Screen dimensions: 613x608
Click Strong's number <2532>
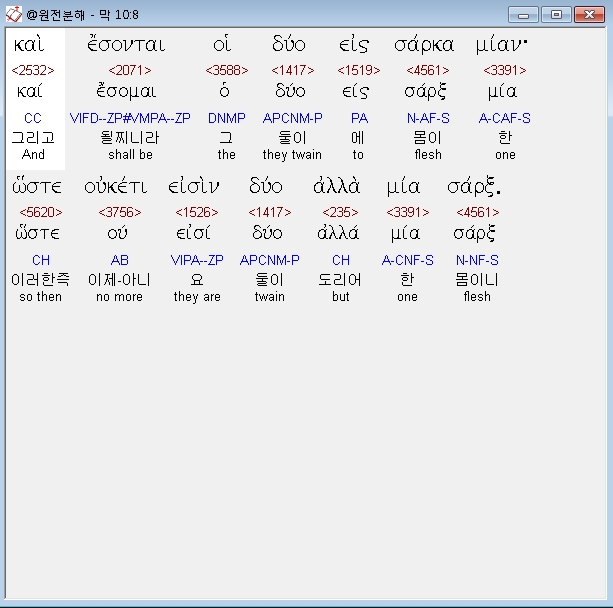(33, 70)
